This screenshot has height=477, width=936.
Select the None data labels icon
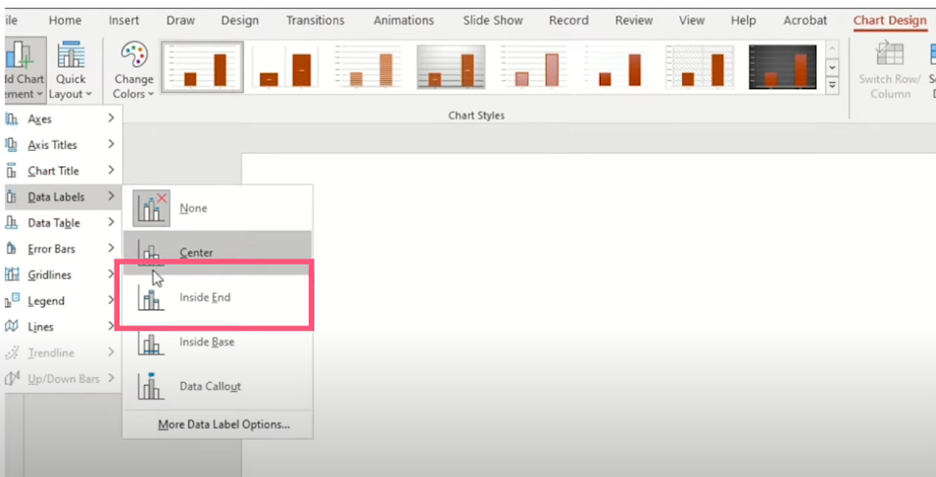pyautogui.click(x=152, y=208)
